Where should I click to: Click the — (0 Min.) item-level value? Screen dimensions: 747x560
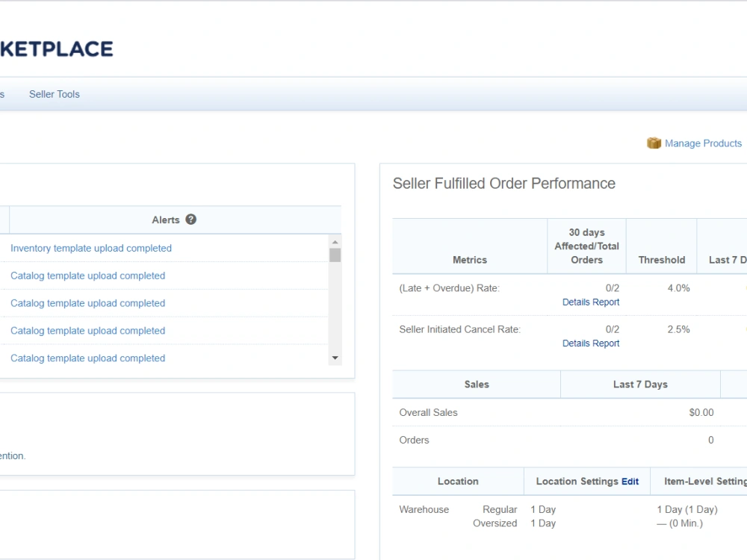(x=680, y=523)
